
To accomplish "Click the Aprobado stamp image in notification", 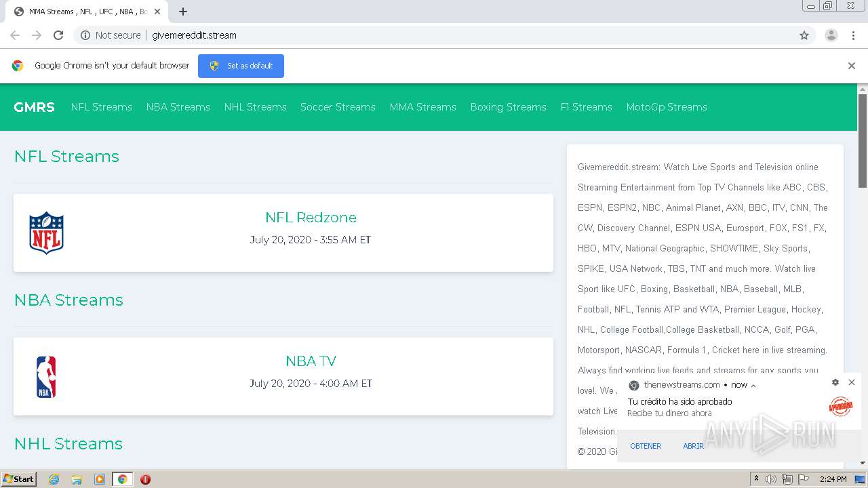I will click(x=841, y=406).
